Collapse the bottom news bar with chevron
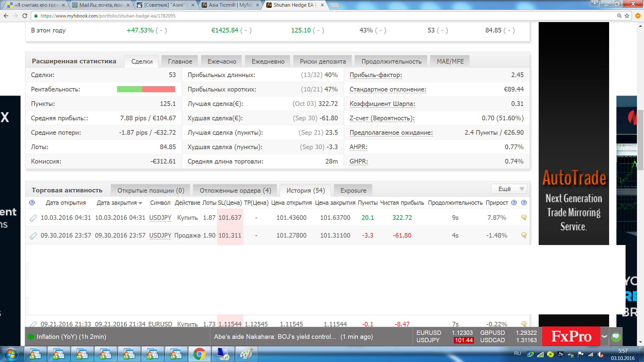The image size is (644, 362). [x=604, y=336]
